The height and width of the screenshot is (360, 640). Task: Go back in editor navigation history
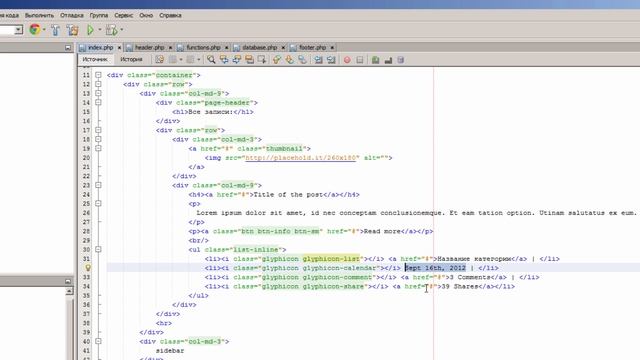pos(173,60)
